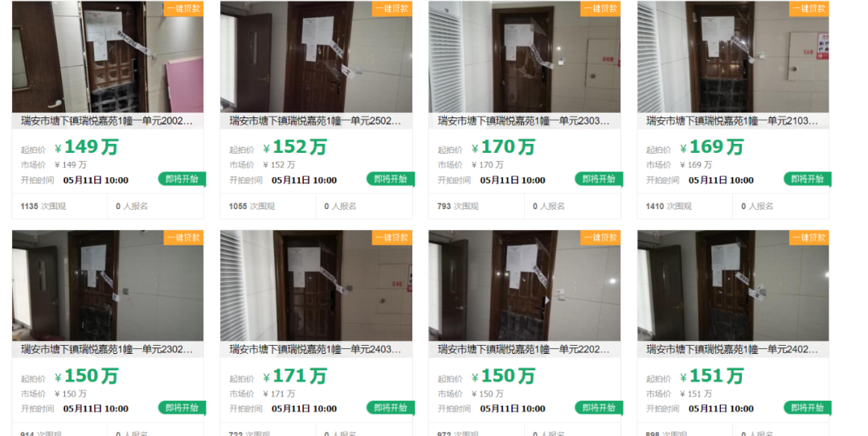Click 一键贷款 badge on the 2002 unit listing
This screenshot has width=868, height=436.
tap(183, 8)
